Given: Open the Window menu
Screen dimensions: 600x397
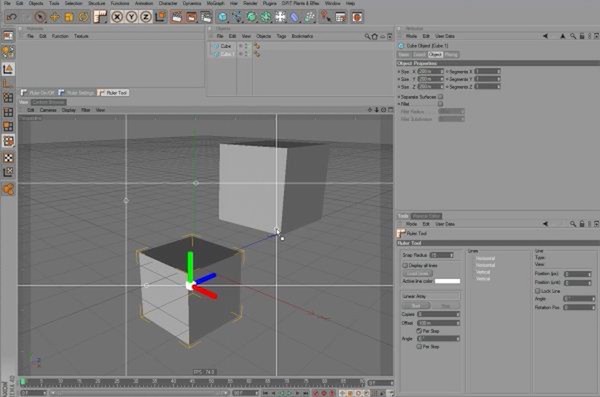Looking at the screenshot, I should [x=332, y=3].
